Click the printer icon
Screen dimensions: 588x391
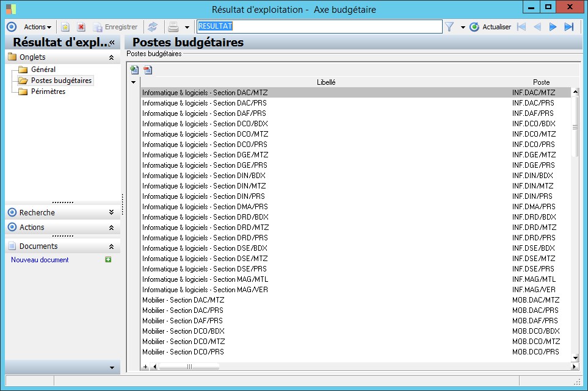point(173,27)
